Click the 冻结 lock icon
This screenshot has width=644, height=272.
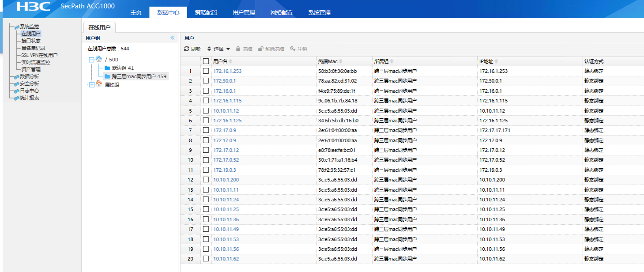238,49
